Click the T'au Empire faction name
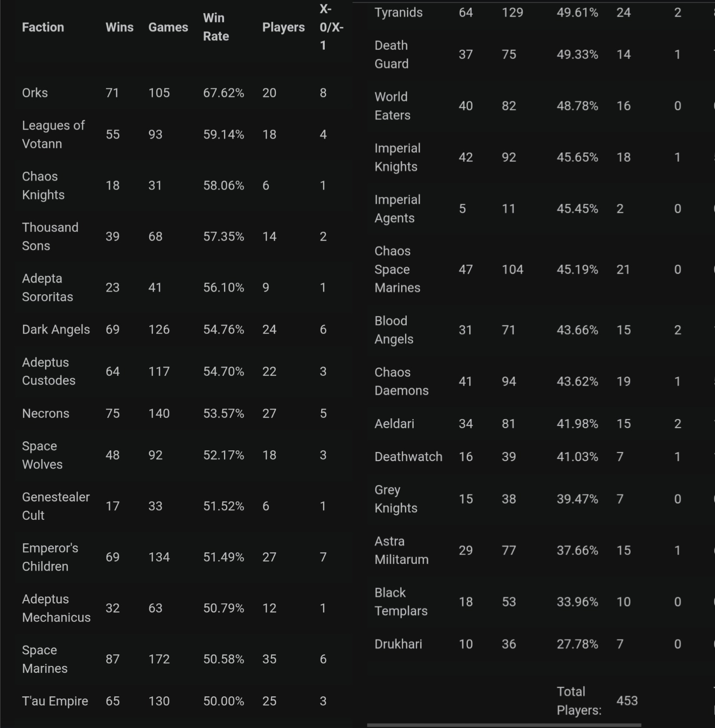 55,701
